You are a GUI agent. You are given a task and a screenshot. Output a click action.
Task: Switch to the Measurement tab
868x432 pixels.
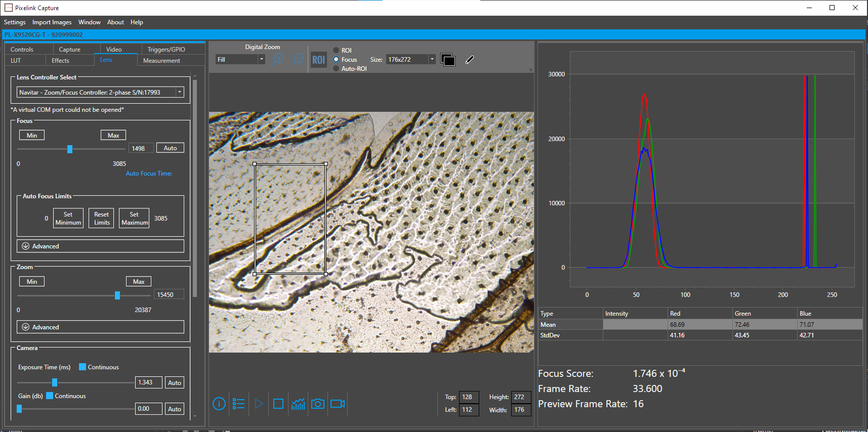coord(161,61)
